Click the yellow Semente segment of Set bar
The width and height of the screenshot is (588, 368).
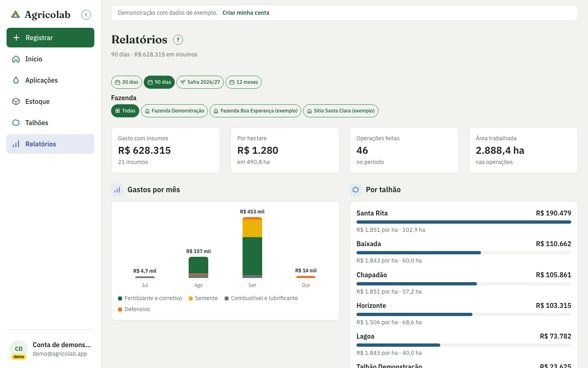pyautogui.click(x=252, y=229)
